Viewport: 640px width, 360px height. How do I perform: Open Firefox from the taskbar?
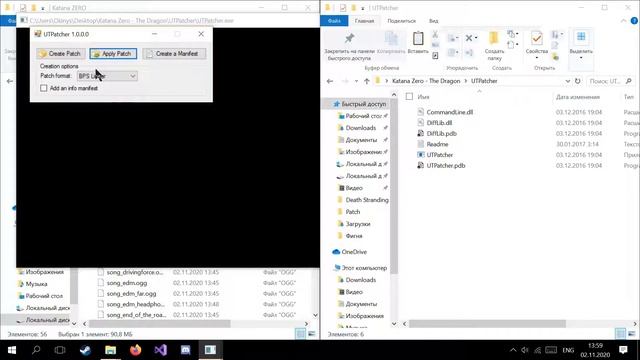pyautogui.click(x=135, y=350)
